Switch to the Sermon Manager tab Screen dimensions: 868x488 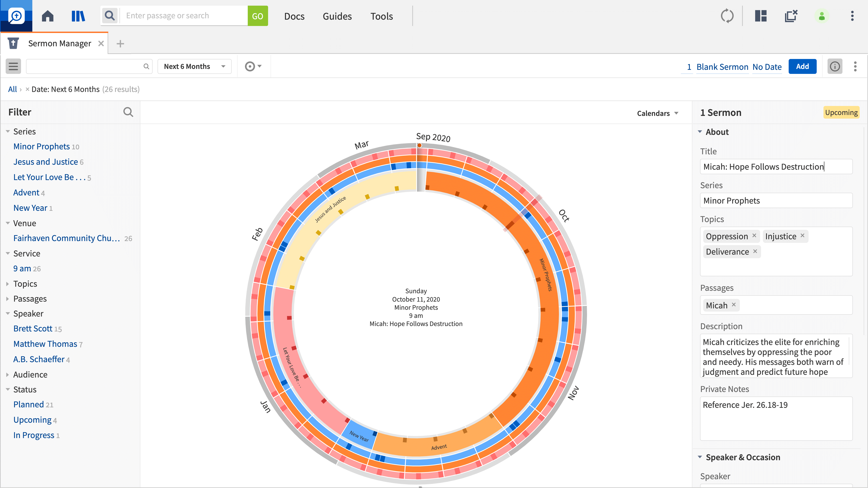(x=59, y=43)
